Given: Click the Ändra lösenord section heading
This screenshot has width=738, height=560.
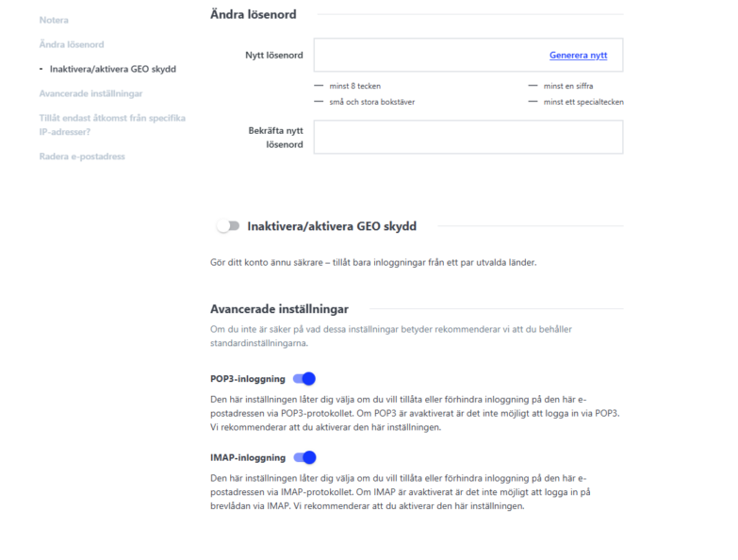Looking at the screenshot, I should point(253,14).
